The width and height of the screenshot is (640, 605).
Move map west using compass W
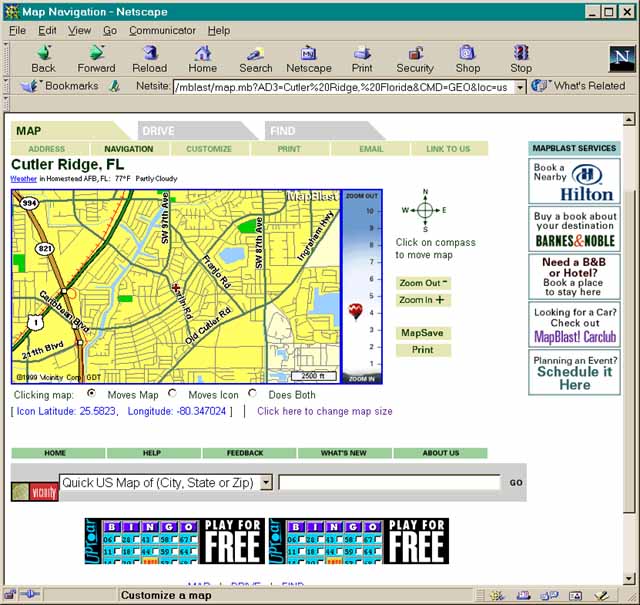405,210
